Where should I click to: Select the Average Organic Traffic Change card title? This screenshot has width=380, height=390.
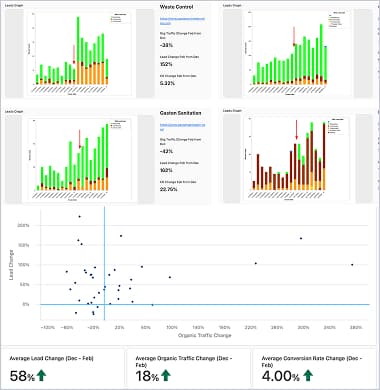point(184,362)
